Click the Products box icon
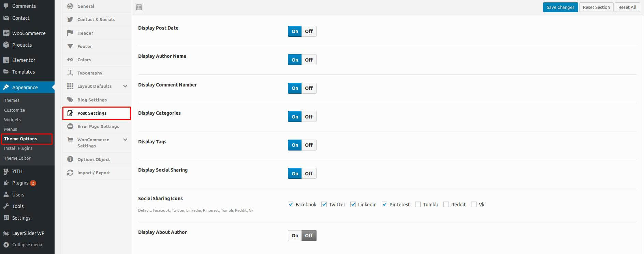The width and height of the screenshot is (644, 254). pos(6,45)
